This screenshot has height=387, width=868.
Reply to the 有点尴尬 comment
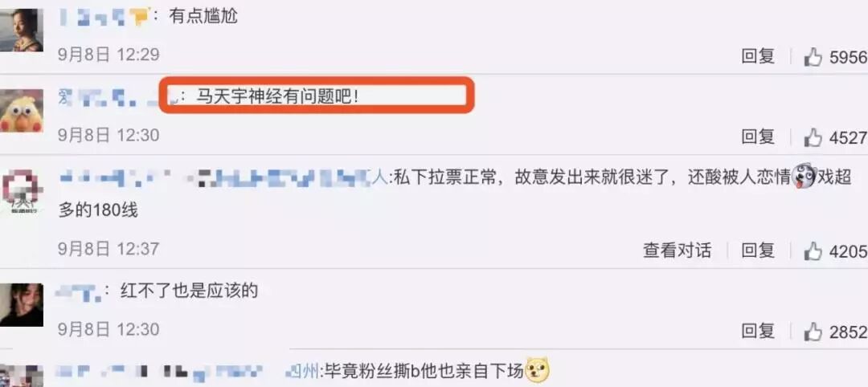[x=758, y=56]
